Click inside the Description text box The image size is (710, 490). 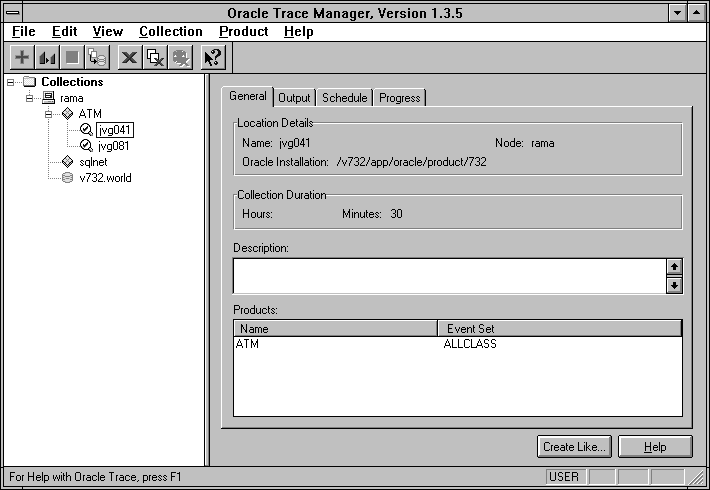449,276
